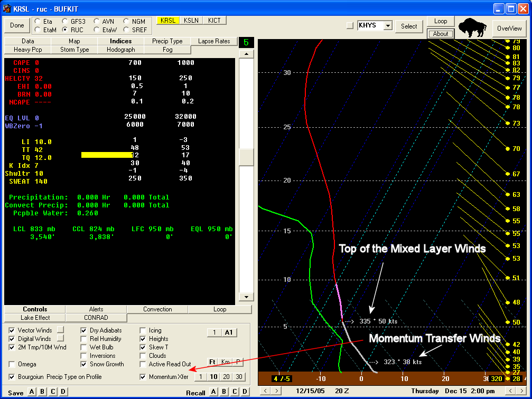Open the Lapse Rates tab

tap(214, 41)
